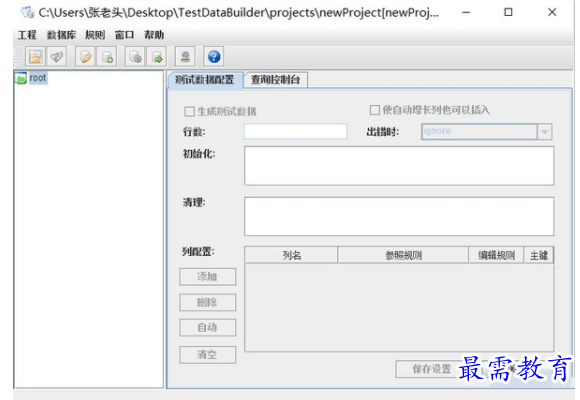Minimize the TestDataBuilder window

[466, 13]
